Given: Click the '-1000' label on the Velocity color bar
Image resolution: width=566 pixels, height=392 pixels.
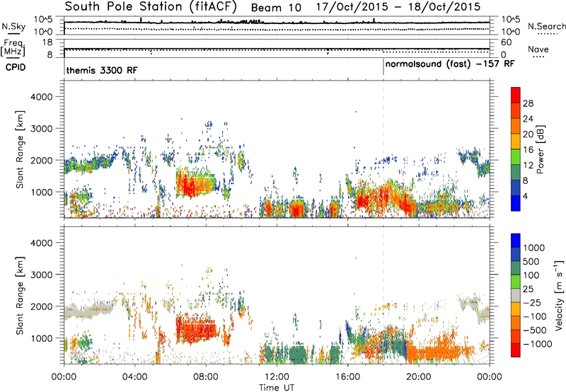Looking at the screenshot, I should click(x=538, y=344).
